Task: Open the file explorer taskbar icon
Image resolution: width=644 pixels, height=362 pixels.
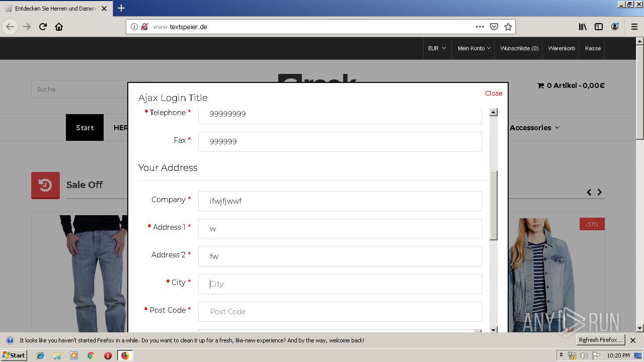Action: pyautogui.click(x=57, y=355)
